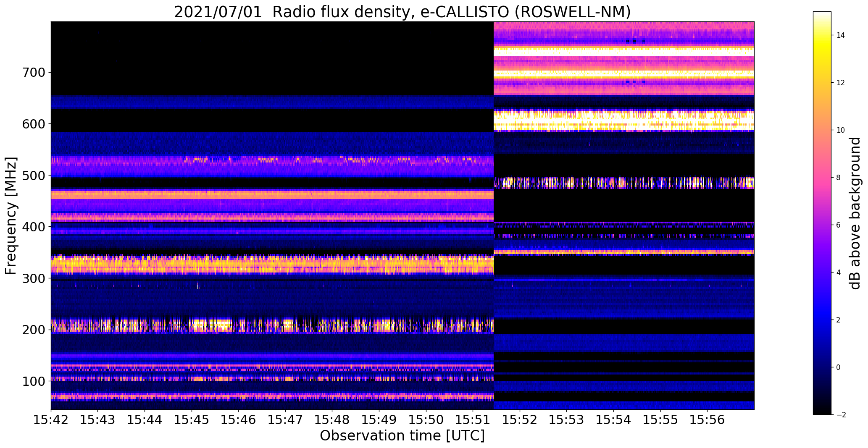Click the colorbar tick value 12
The width and height of the screenshot is (868, 448).
click(841, 83)
